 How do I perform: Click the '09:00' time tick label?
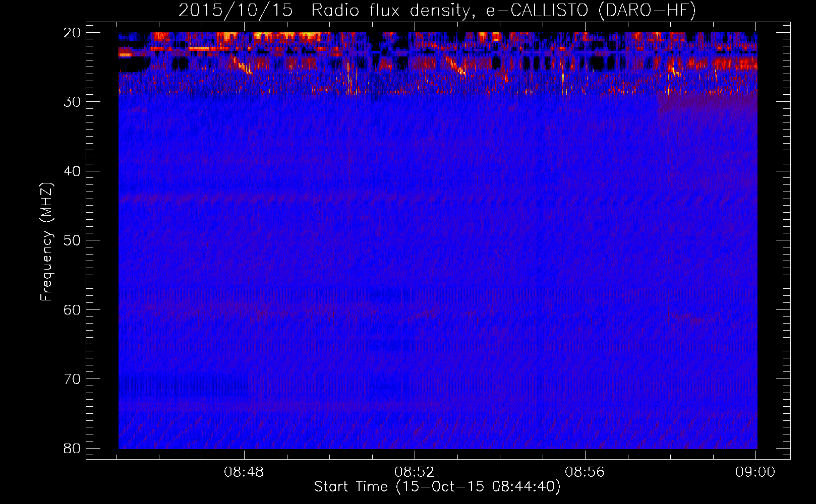coord(755,472)
